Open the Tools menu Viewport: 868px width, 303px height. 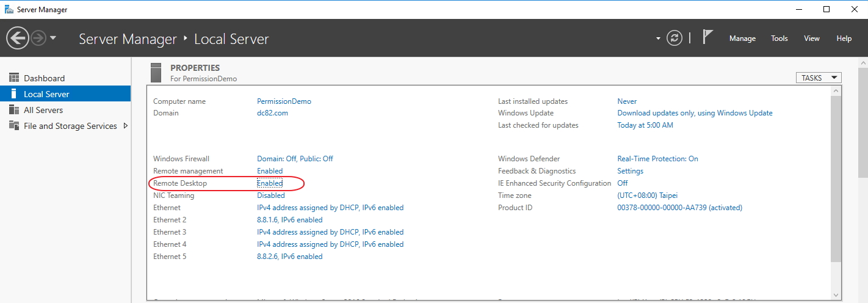point(779,38)
